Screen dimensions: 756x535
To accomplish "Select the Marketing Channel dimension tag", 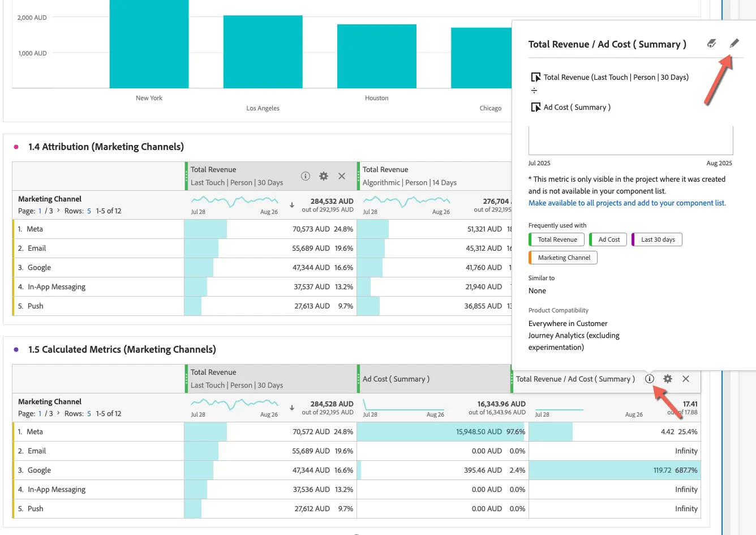I will 563,258.
